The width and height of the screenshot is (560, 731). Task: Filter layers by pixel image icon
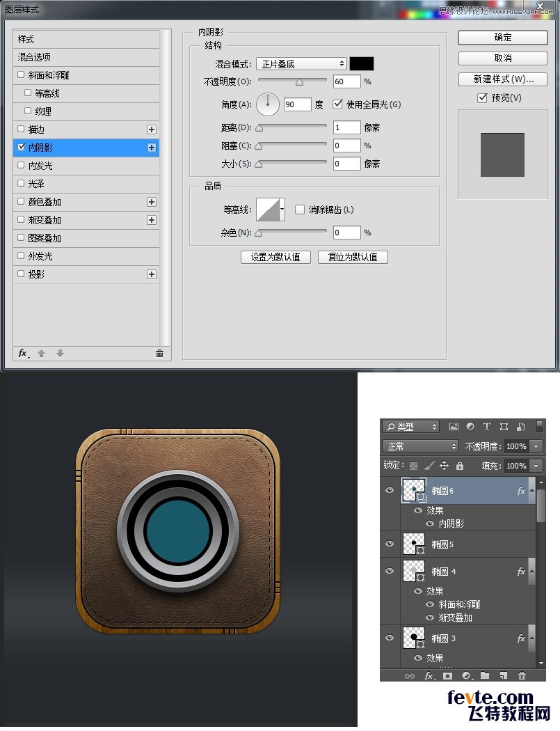454,427
